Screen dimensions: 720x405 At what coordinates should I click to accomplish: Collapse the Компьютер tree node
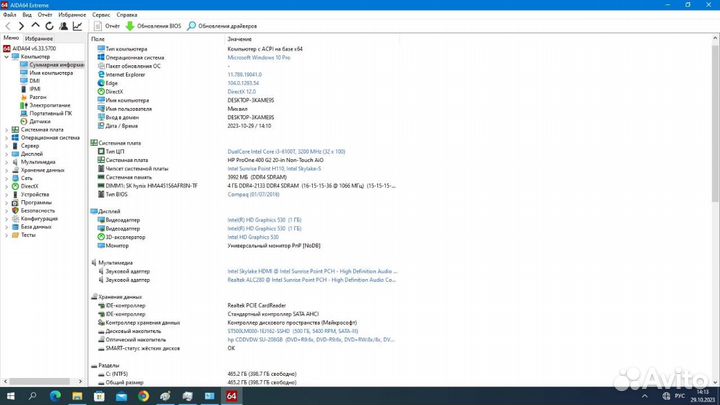[x=6, y=57]
